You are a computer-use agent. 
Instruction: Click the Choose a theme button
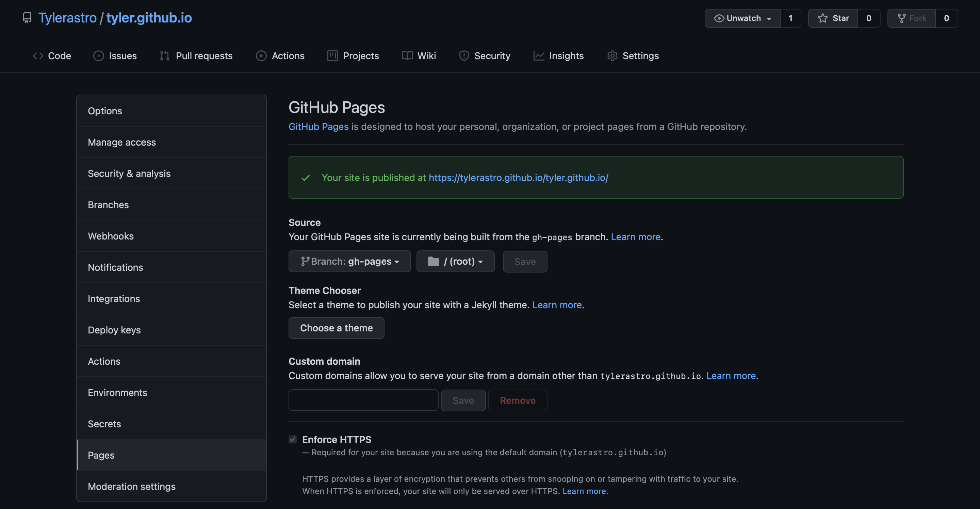click(x=336, y=328)
